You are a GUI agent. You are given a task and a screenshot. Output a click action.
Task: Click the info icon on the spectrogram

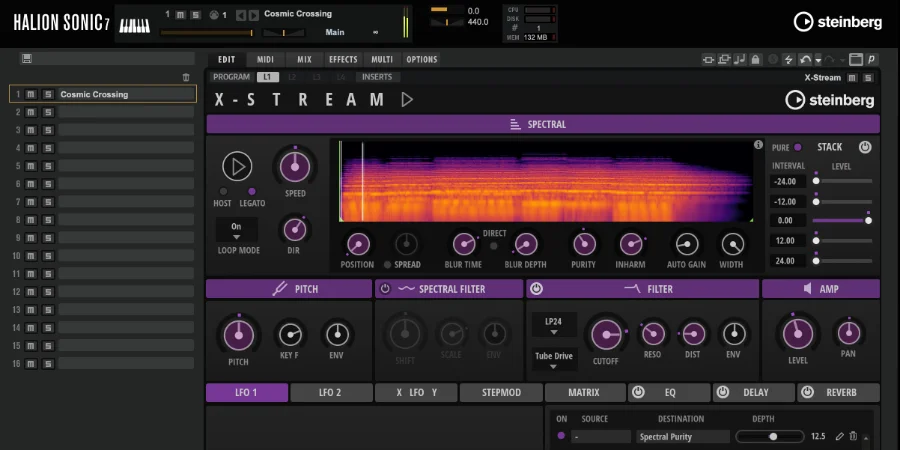pyautogui.click(x=758, y=145)
